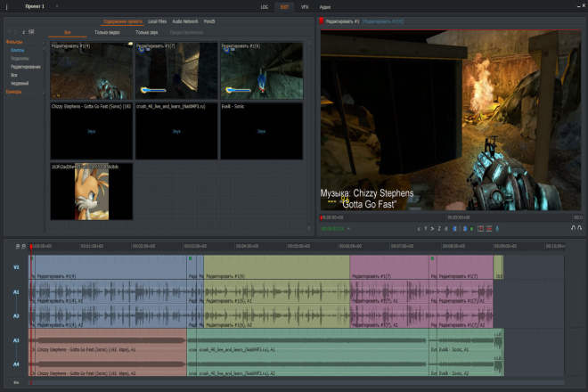This screenshot has width=588, height=392.
Task: Select the Tails image clip thumbnail
Action: coord(92,192)
